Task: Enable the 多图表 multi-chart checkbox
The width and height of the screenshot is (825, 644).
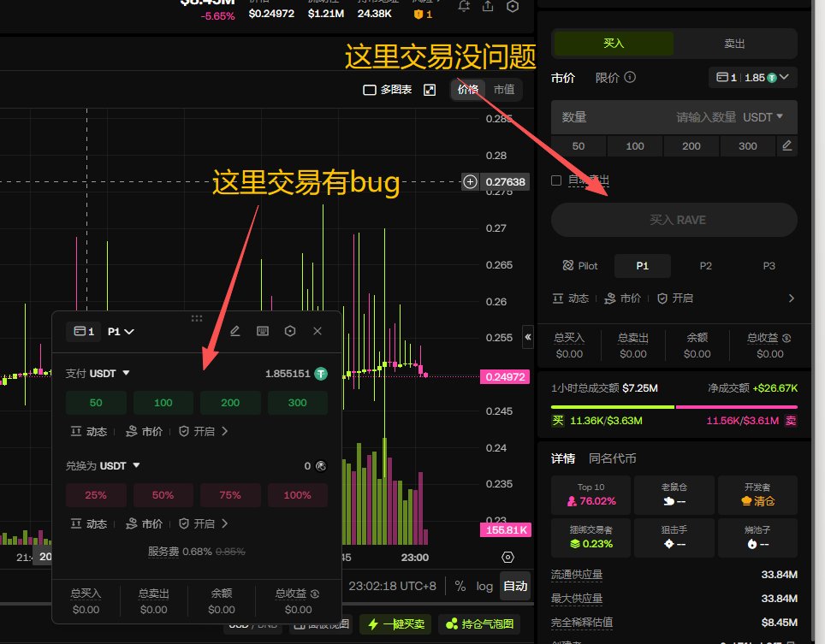Action: click(x=370, y=90)
